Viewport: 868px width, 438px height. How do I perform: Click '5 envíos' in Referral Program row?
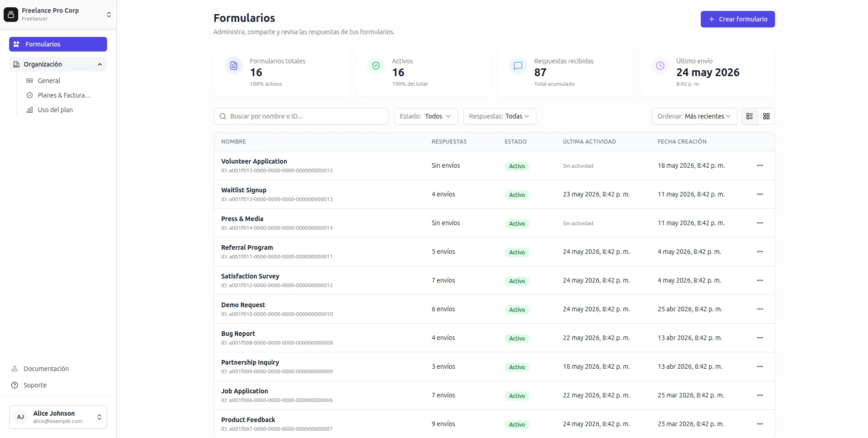443,252
